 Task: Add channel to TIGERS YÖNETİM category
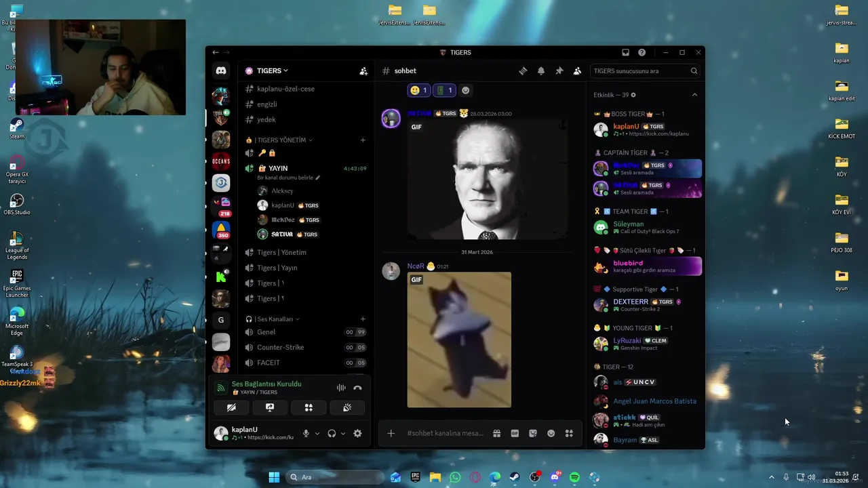(363, 140)
